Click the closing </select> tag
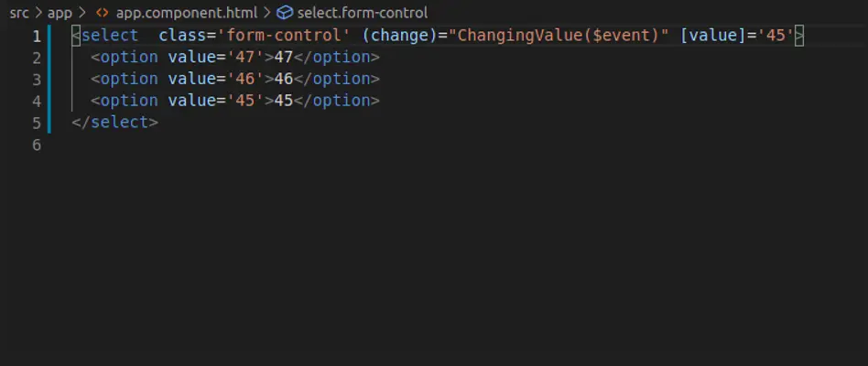Viewport: 868px width, 366px height. pyautogui.click(x=115, y=123)
